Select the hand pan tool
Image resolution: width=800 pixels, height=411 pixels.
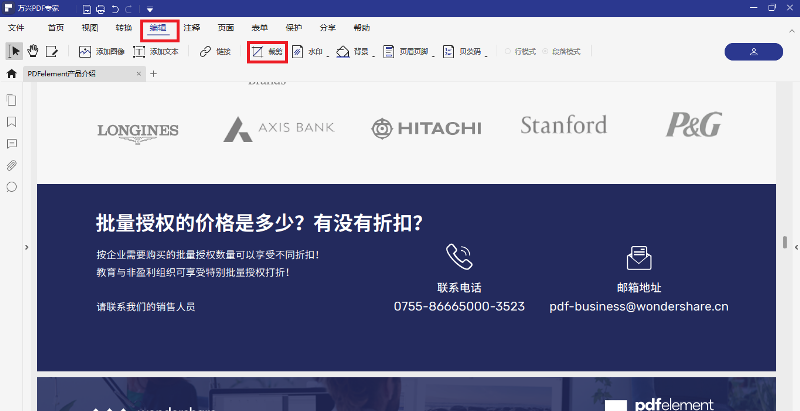click(x=33, y=51)
